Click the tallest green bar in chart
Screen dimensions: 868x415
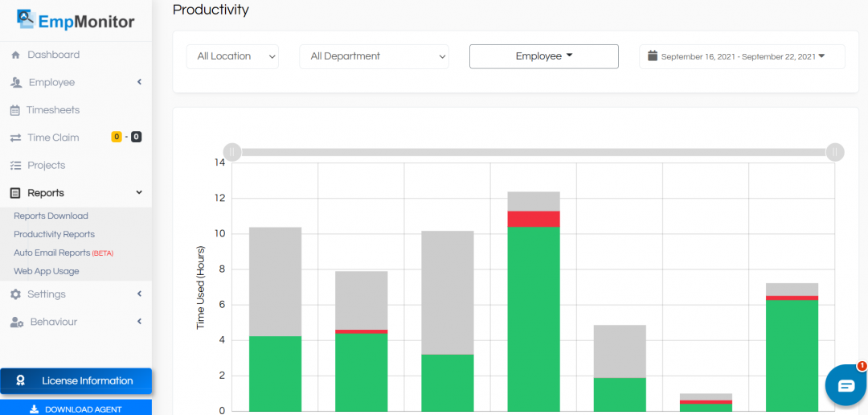(534, 322)
